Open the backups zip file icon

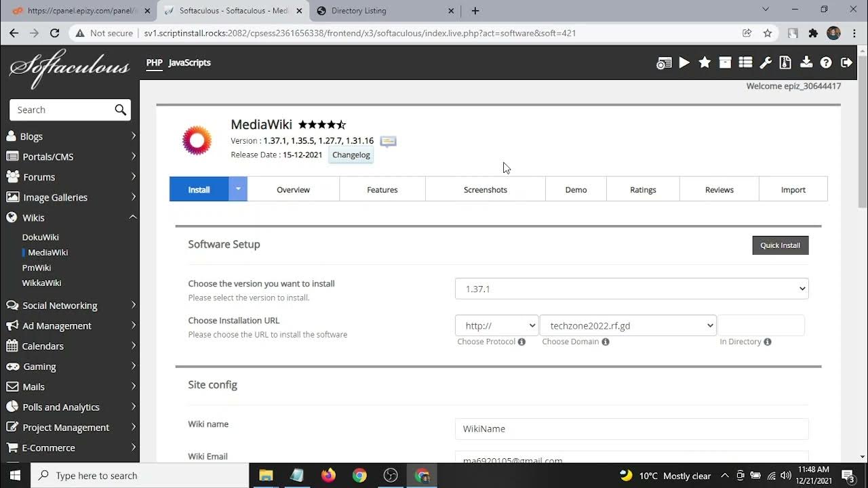point(785,62)
